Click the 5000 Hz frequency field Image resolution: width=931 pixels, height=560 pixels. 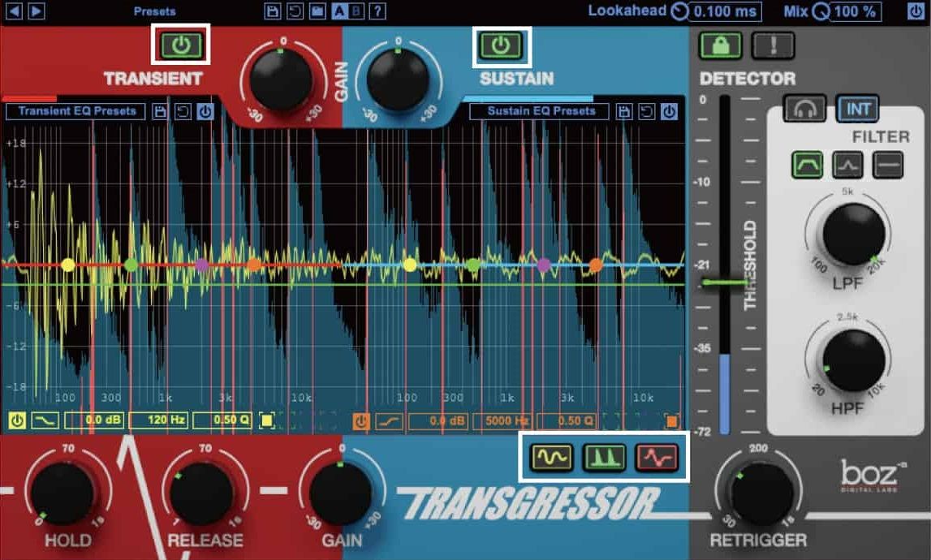point(502,422)
